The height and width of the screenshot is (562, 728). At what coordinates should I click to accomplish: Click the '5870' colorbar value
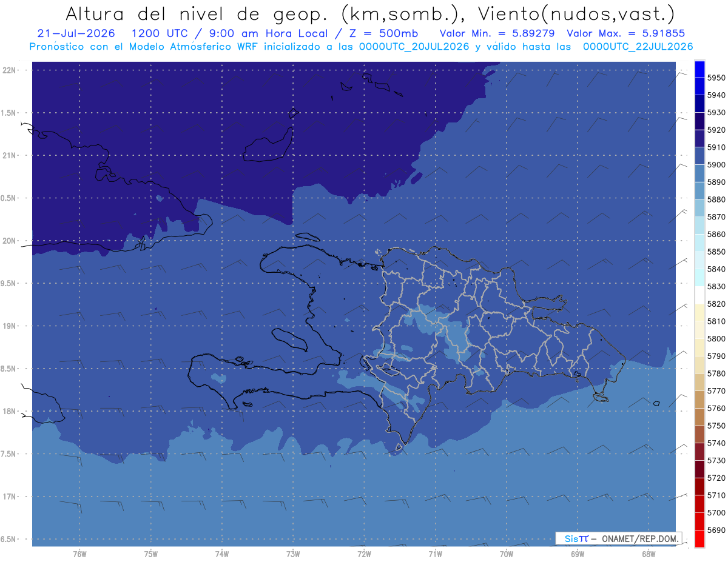(716, 217)
